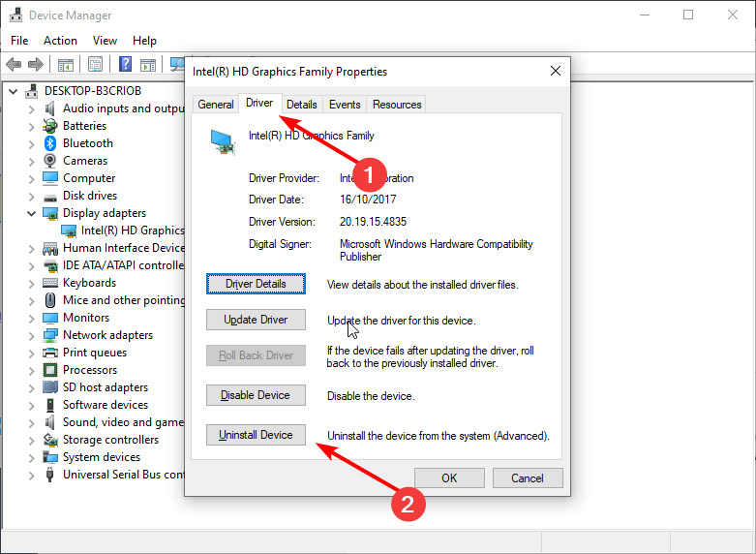Click the Software devices icon
Viewport: 756px width, 554px height.
pyautogui.click(x=50, y=405)
